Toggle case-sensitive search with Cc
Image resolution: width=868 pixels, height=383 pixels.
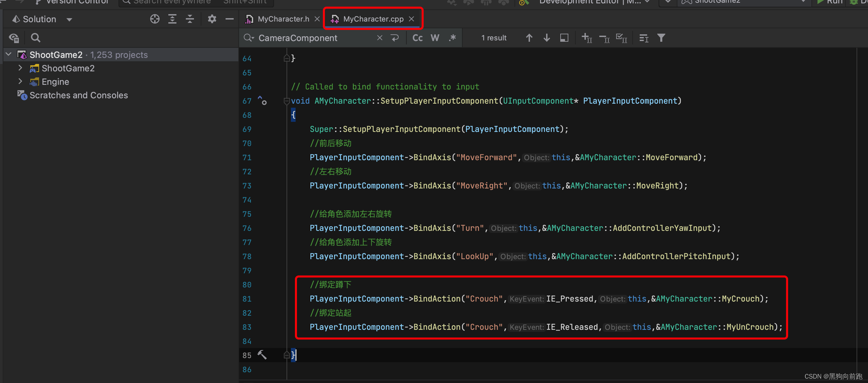417,38
